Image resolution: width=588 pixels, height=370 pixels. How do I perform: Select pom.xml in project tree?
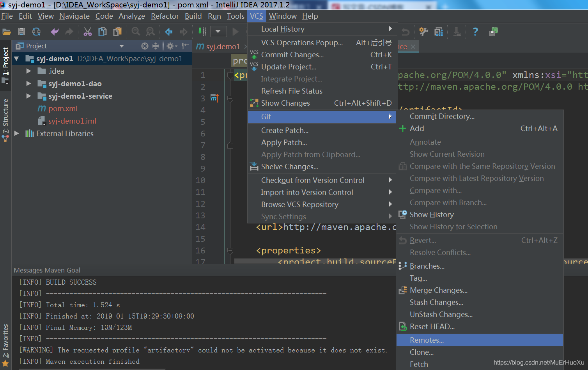(x=63, y=108)
